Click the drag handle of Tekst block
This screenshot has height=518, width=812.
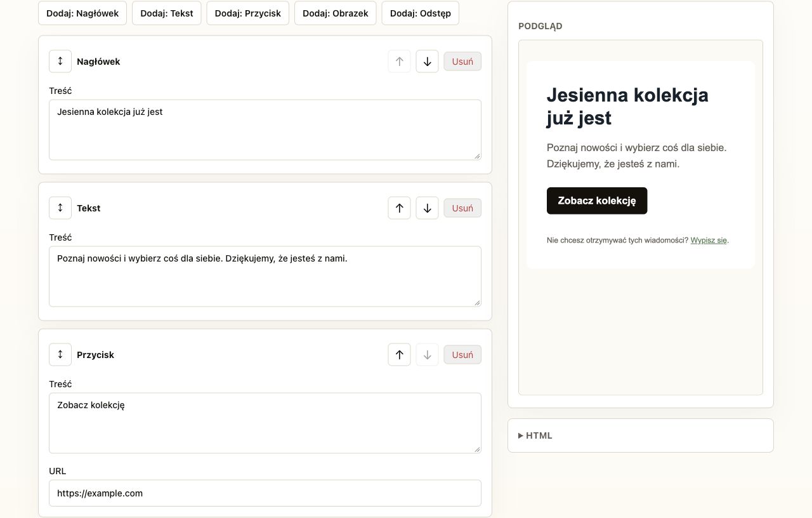pos(60,208)
